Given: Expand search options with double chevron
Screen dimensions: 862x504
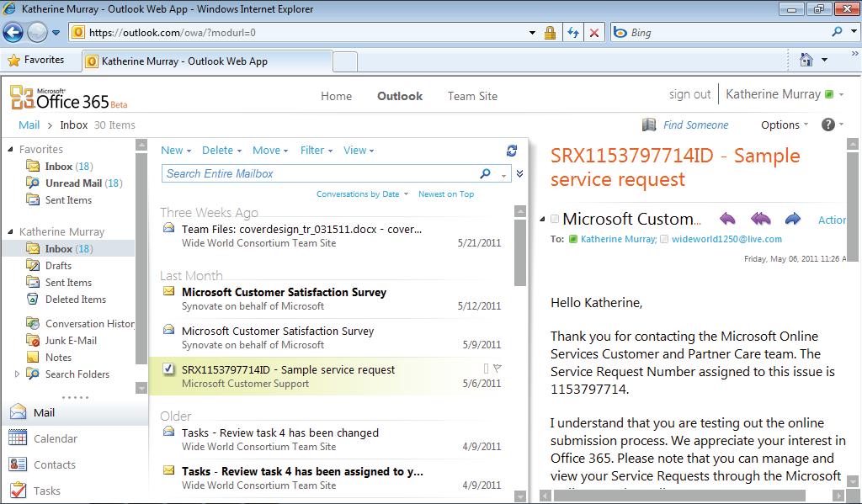Looking at the screenshot, I should pyautogui.click(x=519, y=173).
